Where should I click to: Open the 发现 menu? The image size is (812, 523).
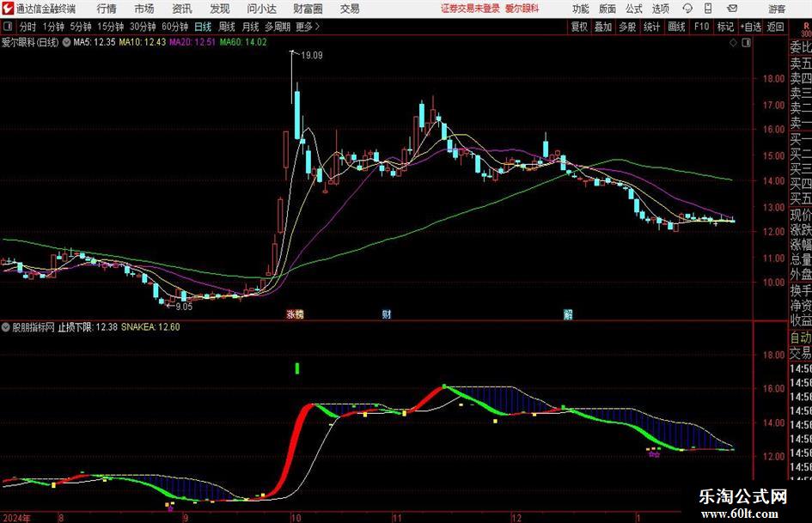pyautogui.click(x=220, y=9)
